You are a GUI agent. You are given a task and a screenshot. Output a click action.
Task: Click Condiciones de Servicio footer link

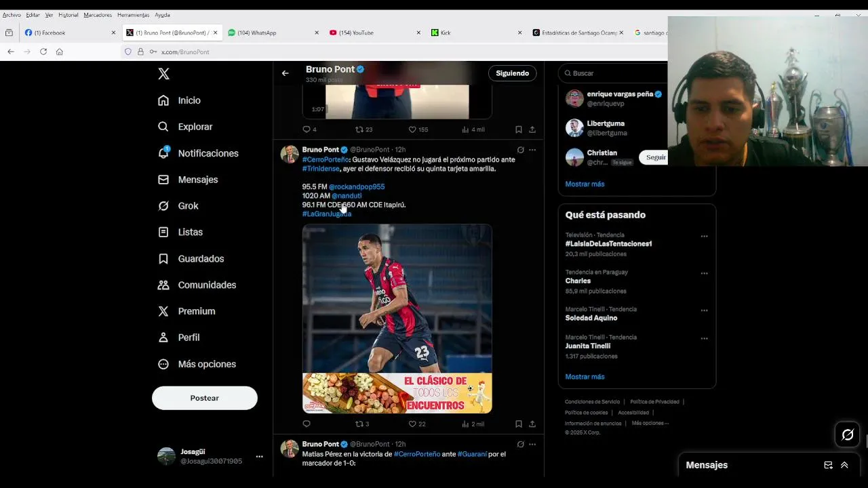[592, 402]
